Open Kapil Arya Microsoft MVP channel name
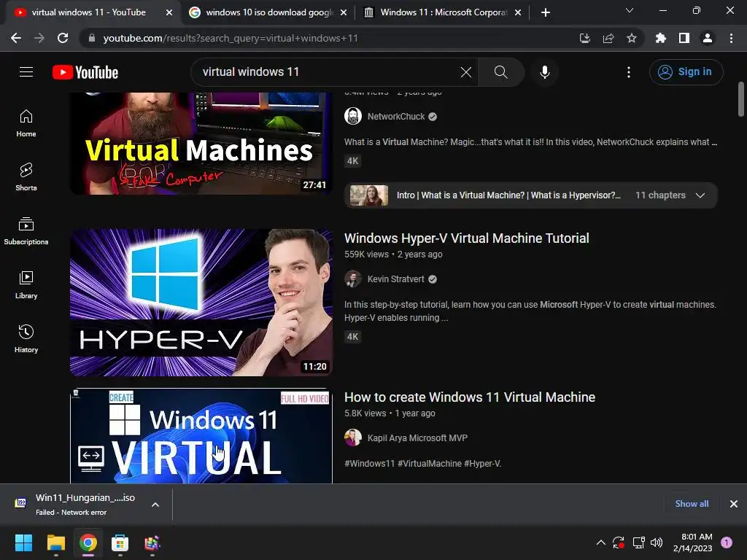This screenshot has height=560, width=747. pos(417,438)
